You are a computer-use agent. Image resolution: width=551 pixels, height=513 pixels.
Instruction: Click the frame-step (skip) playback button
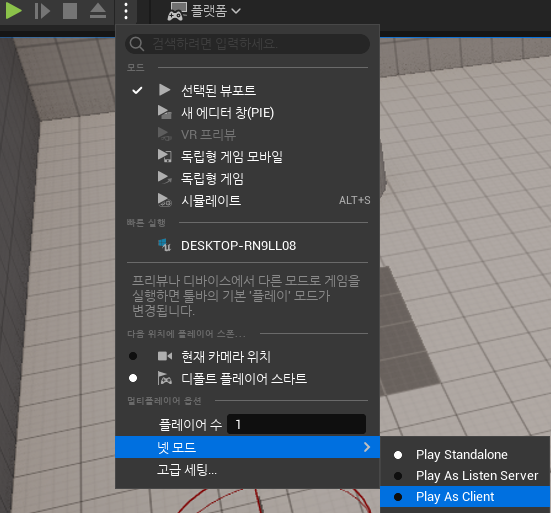(42, 11)
